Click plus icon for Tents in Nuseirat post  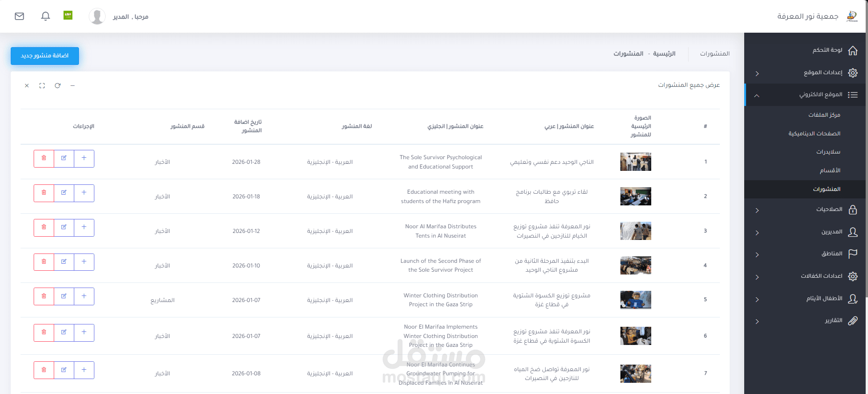[x=84, y=227]
